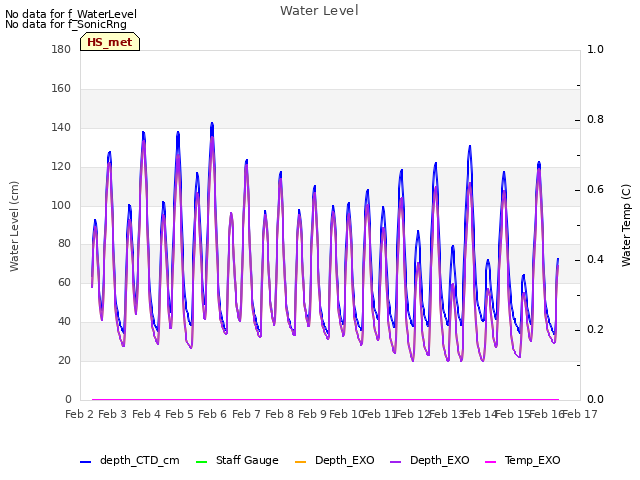Screen dimensions: 640x480
Task: Click the Feb 8 date label
Action: [279, 414]
